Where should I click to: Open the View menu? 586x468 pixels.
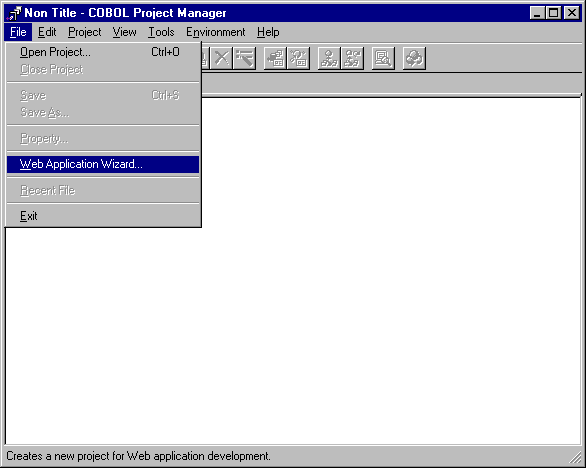(124, 32)
